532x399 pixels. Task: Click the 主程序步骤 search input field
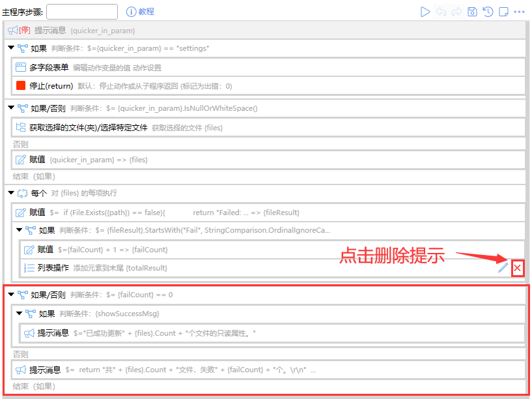82,12
